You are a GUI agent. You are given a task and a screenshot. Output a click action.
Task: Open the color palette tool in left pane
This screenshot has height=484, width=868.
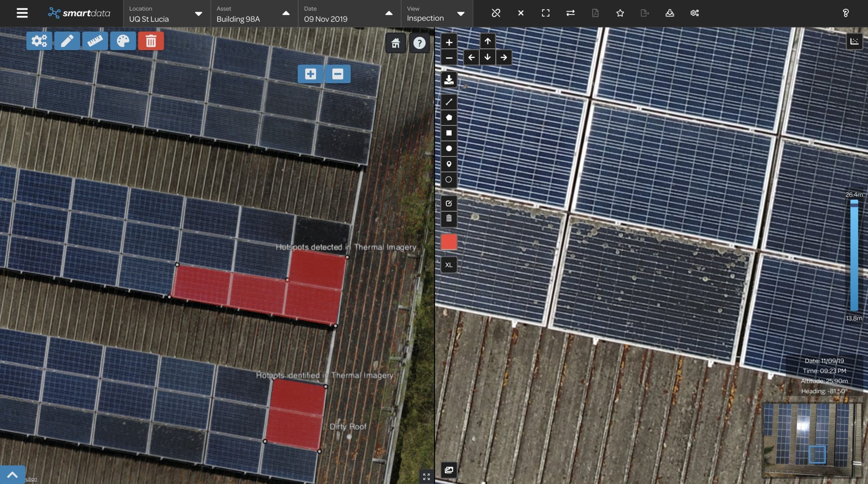click(123, 41)
